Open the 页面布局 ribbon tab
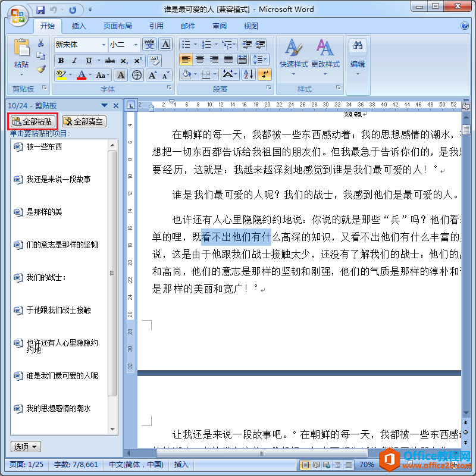 (117, 26)
